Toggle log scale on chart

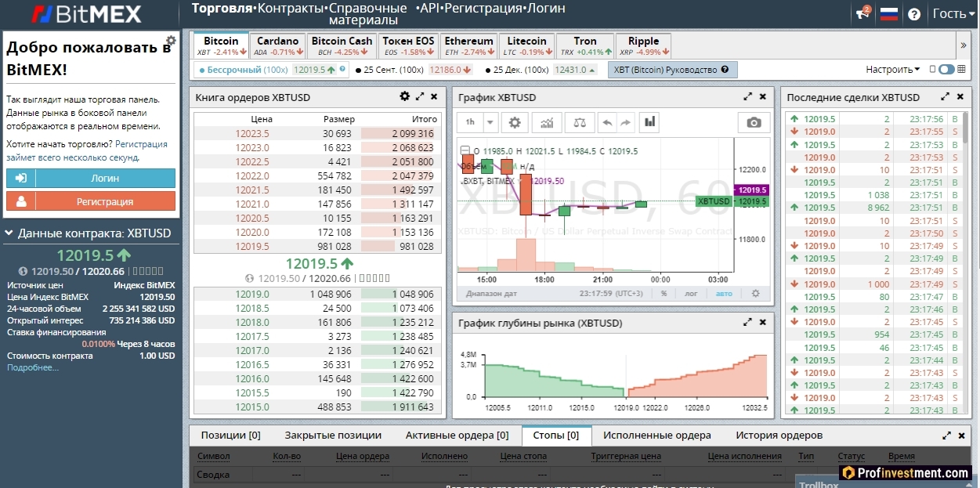691,293
